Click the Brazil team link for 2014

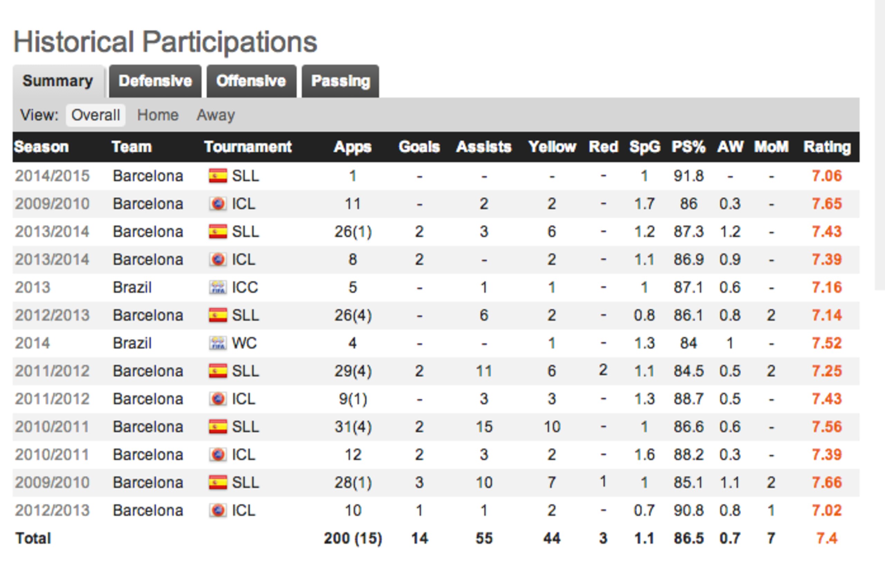point(132,343)
